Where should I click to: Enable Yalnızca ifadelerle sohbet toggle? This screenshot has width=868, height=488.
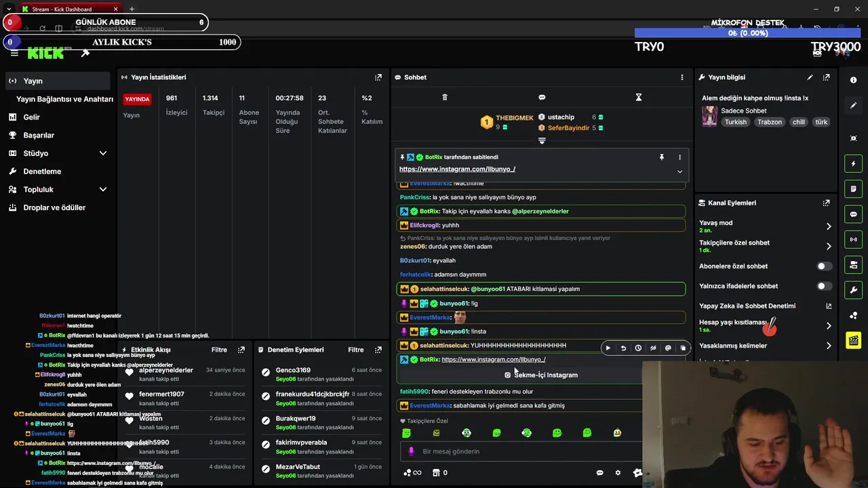click(x=825, y=286)
